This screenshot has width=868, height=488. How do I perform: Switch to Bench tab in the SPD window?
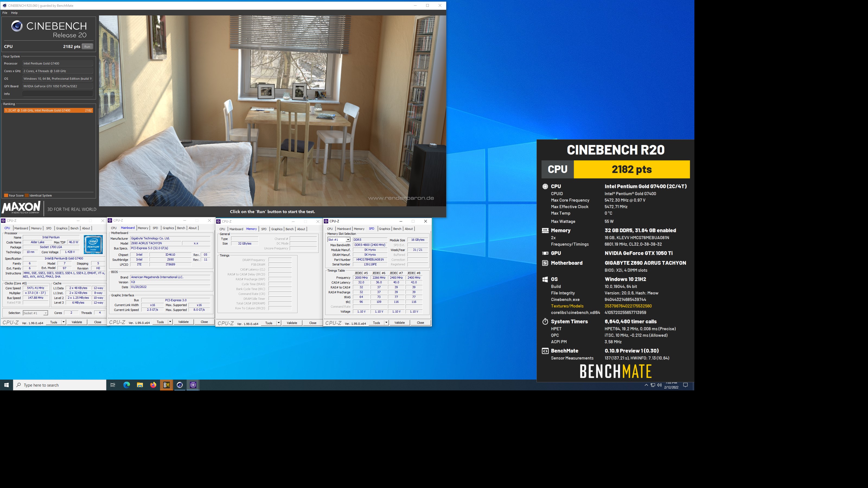pos(397,229)
